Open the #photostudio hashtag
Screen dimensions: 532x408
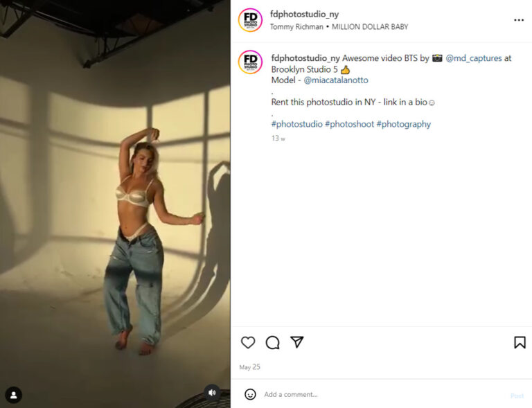tap(296, 124)
